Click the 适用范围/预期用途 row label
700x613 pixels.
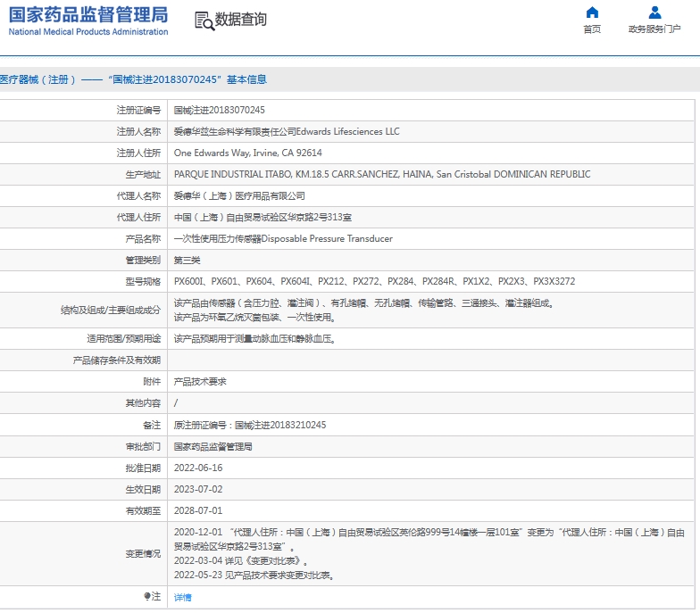point(123,339)
